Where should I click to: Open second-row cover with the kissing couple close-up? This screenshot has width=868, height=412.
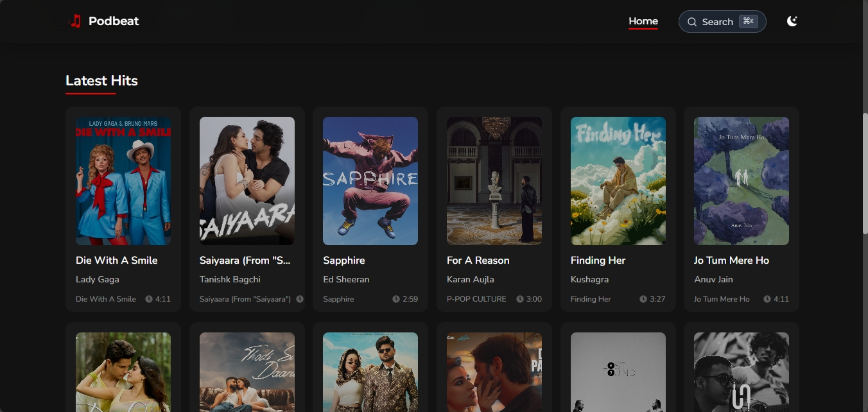(494, 372)
